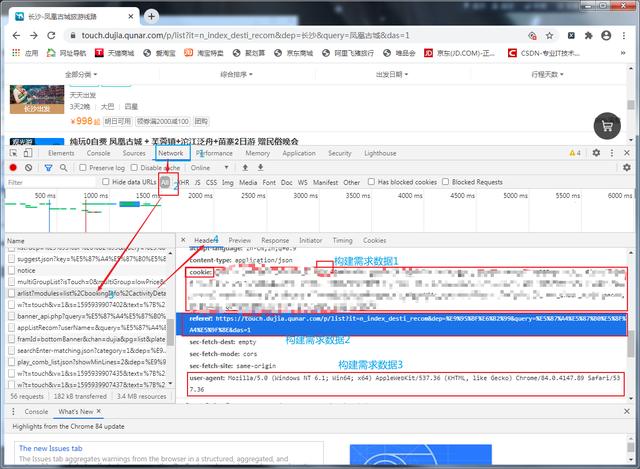This screenshot has width=640, height=469.
Task: Filter requests by Img type
Action: [227, 182]
